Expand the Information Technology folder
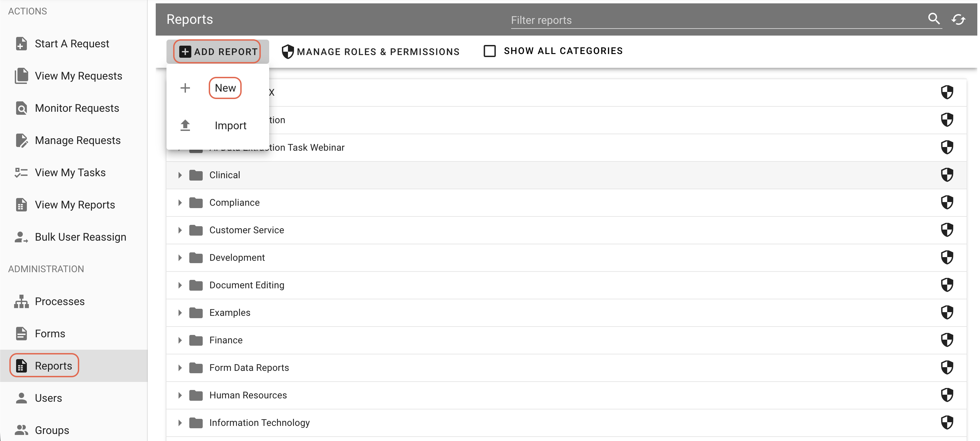 (x=180, y=423)
